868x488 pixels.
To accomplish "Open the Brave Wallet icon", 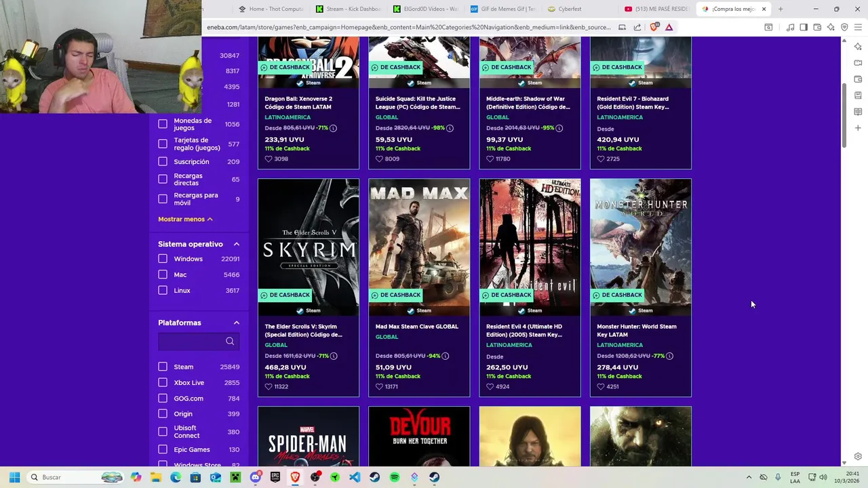I will (817, 27).
